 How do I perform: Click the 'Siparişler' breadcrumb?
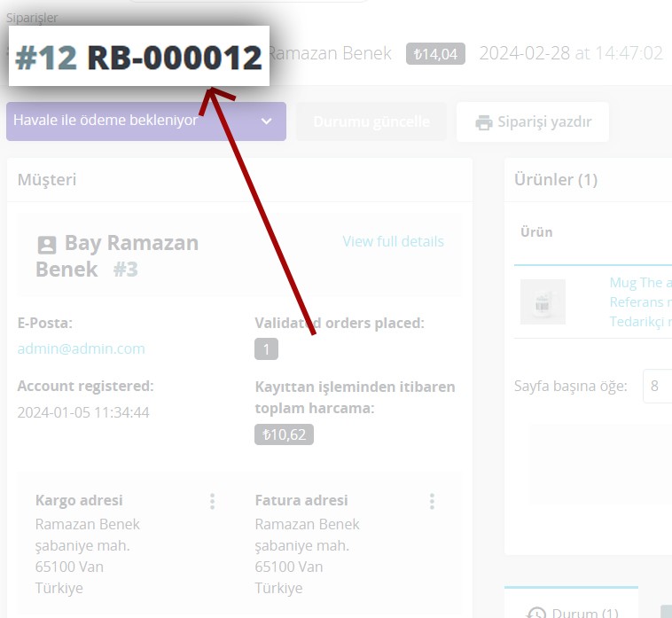[x=32, y=18]
